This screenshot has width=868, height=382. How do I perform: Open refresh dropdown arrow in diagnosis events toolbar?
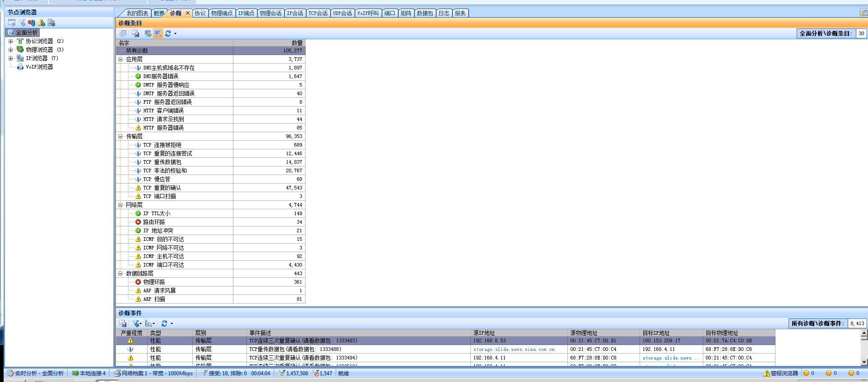[172, 323]
